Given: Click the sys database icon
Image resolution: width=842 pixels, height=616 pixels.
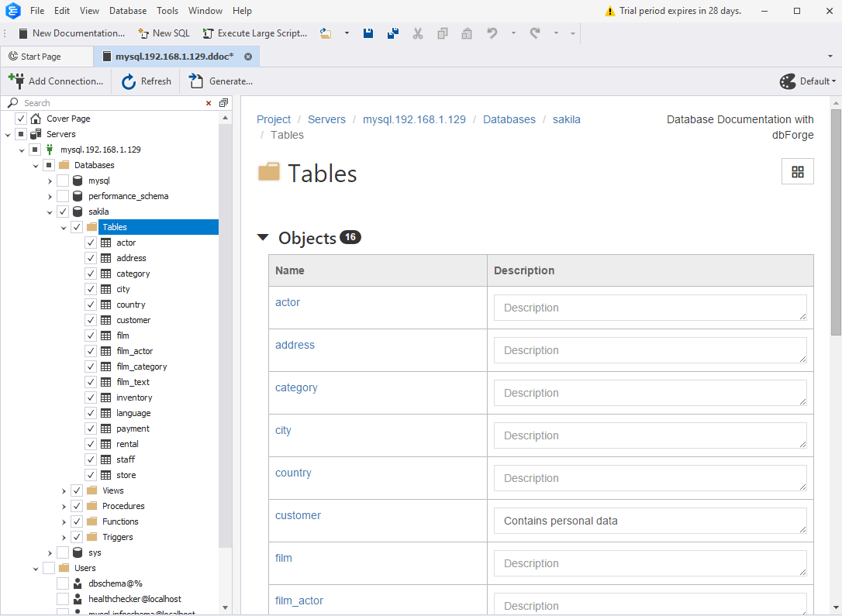Looking at the screenshot, I should 78,552.
